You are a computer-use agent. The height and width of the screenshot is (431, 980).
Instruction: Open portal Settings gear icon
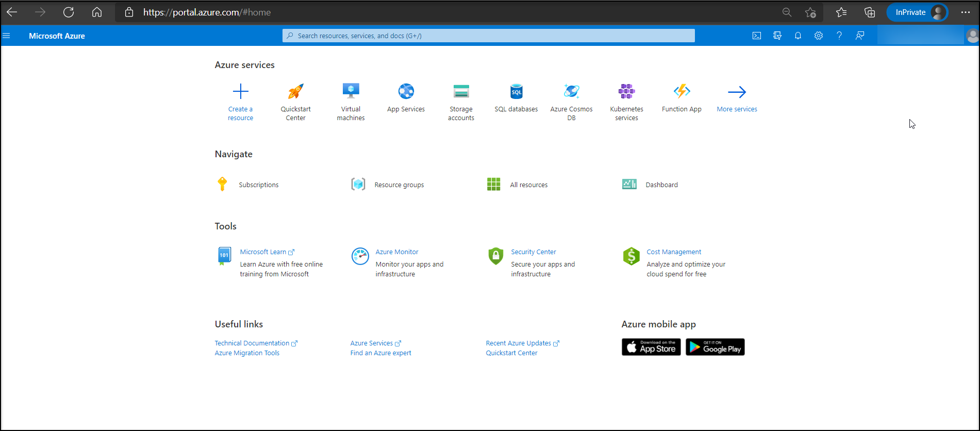point(819,36)
